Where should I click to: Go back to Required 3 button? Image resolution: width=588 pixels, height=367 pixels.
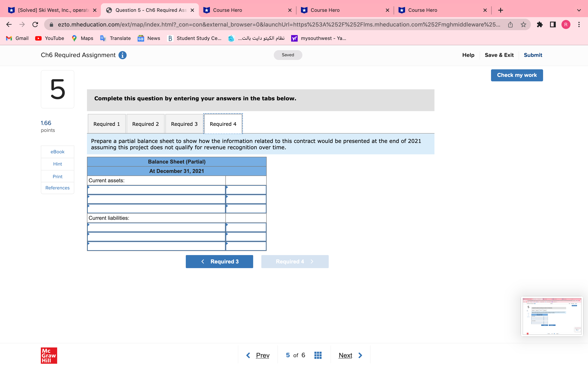click(219, 261)
